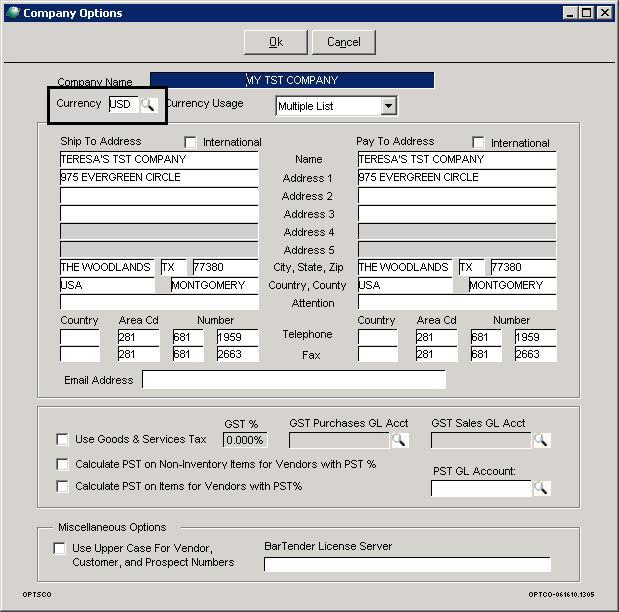Click the Currency USD field
The image size is (619, 612).
pyautogui.click(x=124, y=104)
